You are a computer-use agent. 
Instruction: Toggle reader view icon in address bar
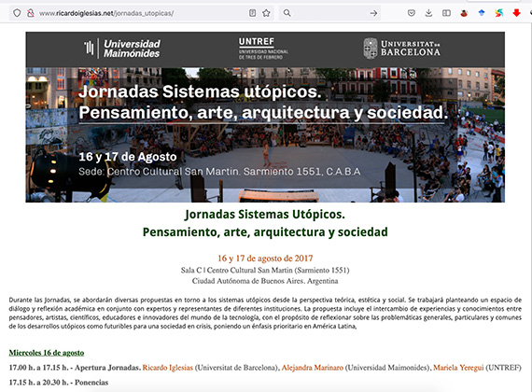[x=252, y=13]
